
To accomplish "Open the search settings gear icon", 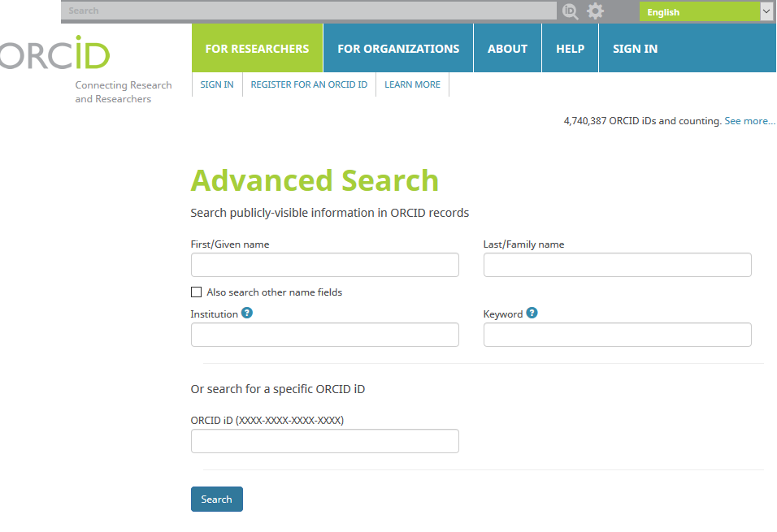I will [596, 11].
